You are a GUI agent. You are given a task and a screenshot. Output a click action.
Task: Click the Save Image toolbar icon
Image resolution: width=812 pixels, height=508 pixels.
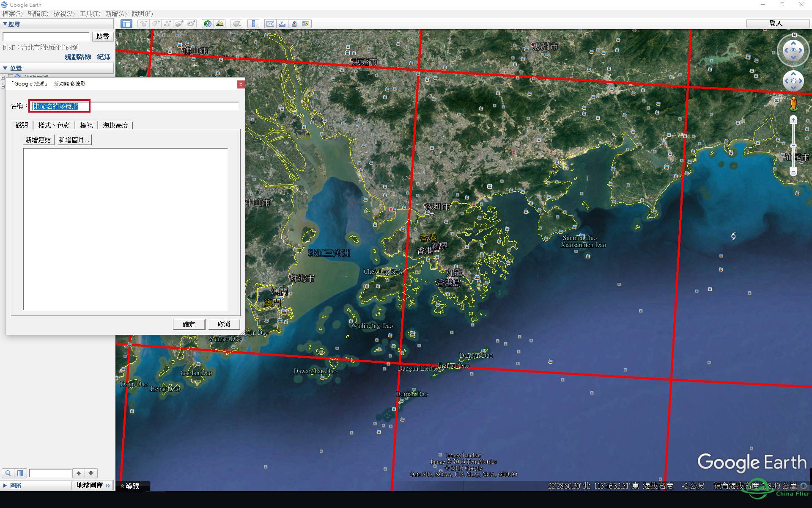point(294,24)
